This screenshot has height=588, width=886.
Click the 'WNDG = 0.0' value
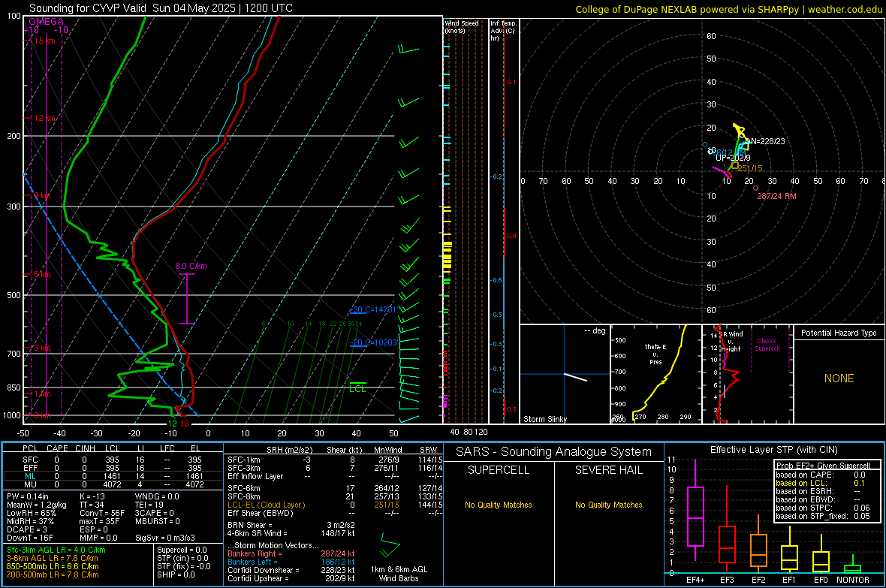(x=156, y=496)
